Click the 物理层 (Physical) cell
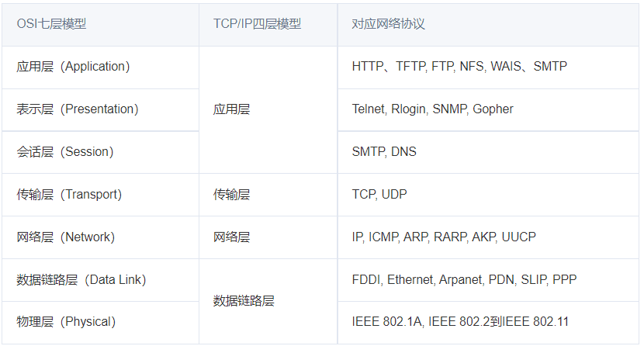The height and width of the screenshot is (346, 644). pos(66,322)
